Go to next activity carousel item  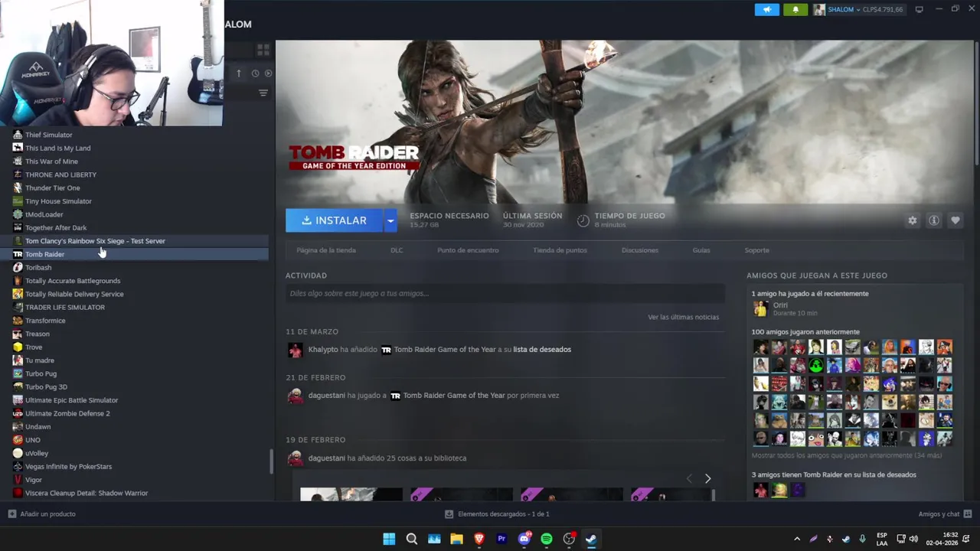707,478
